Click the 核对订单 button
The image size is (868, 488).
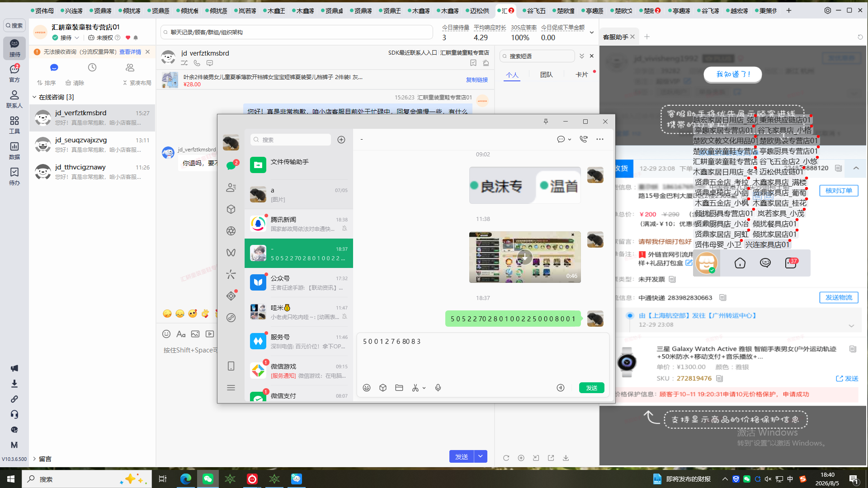pyautogui.click(x=839, y=191)
